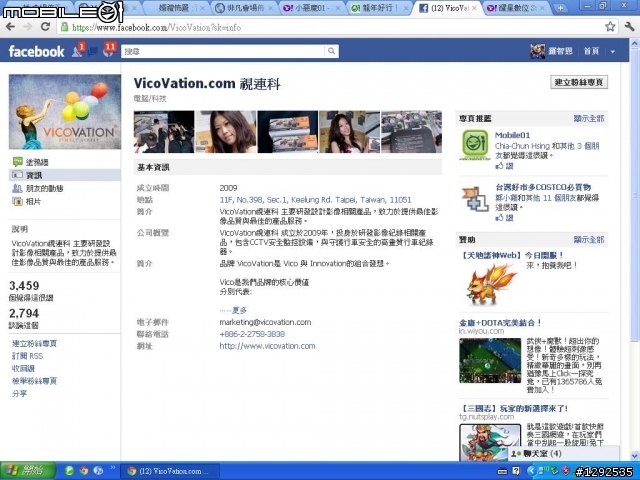Open the Windows Start button
This screenshot has height=480, width=640.
click(28, 471)
